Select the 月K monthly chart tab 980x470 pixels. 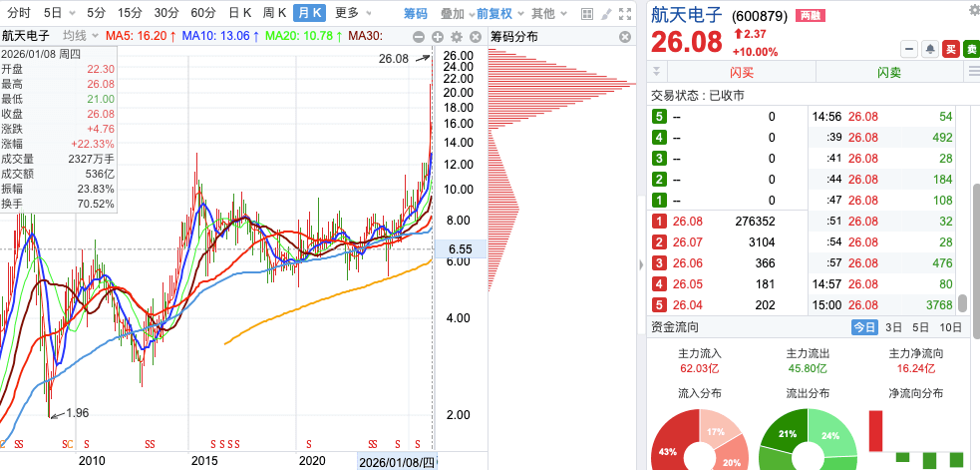(x=309, y=13)
